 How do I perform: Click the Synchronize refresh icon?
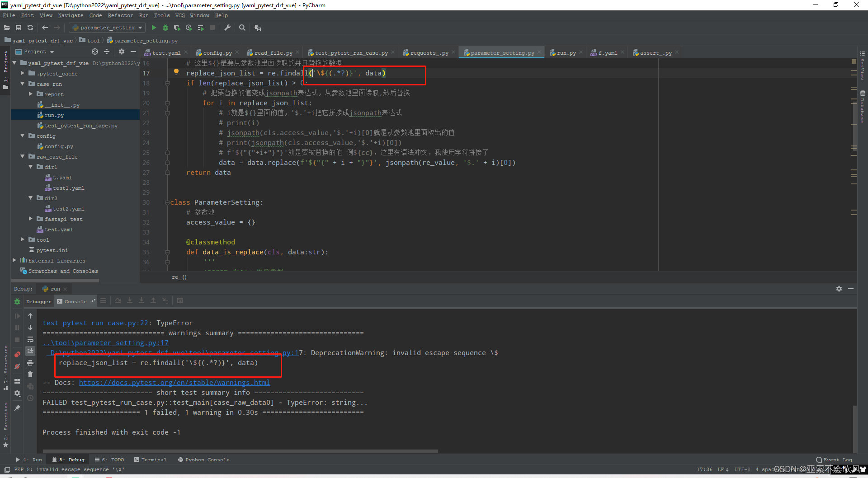[30, 28]
